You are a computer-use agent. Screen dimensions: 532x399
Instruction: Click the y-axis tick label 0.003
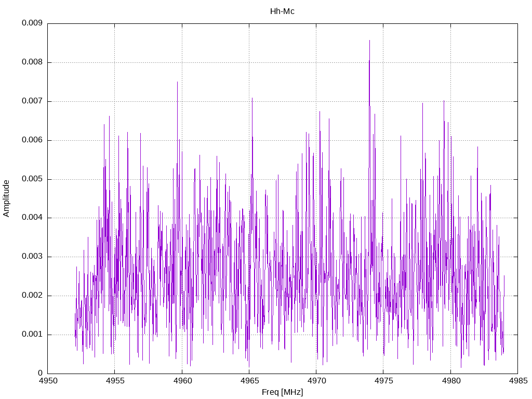32,257
